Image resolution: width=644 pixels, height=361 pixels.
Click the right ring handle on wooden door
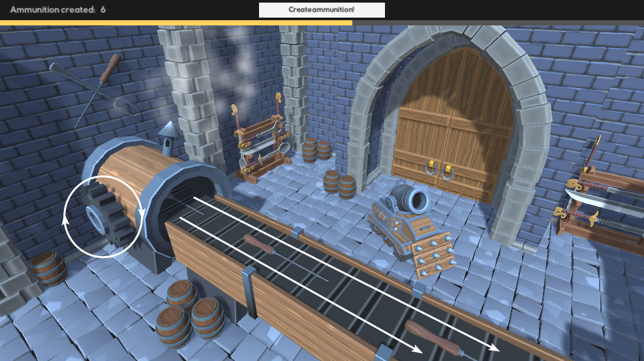[448, 171]
